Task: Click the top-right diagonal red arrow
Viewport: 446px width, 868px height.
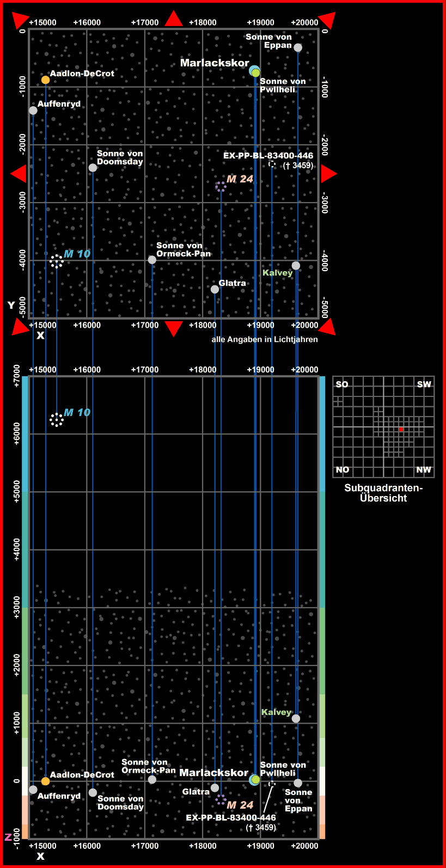Action: point(327,20)
